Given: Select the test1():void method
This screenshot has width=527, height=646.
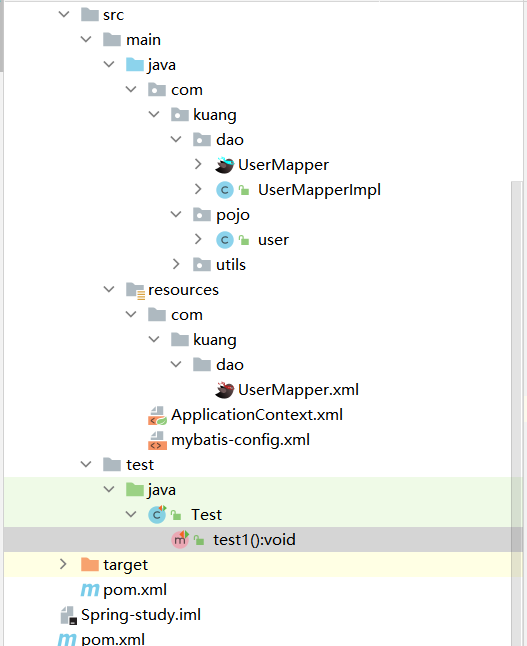Looking at the screenshot, I should (x=254, y=540).
